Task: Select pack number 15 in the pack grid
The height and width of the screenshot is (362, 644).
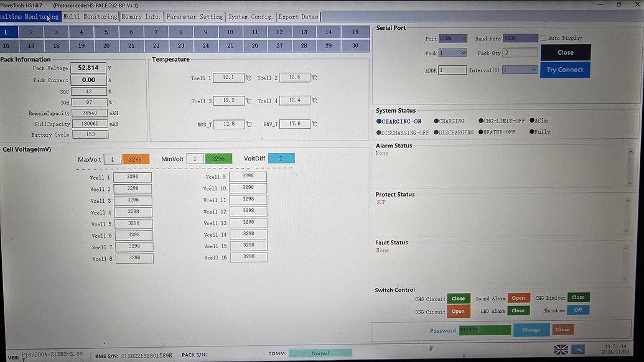Action: pyautogui.click(x=355, y=32)
